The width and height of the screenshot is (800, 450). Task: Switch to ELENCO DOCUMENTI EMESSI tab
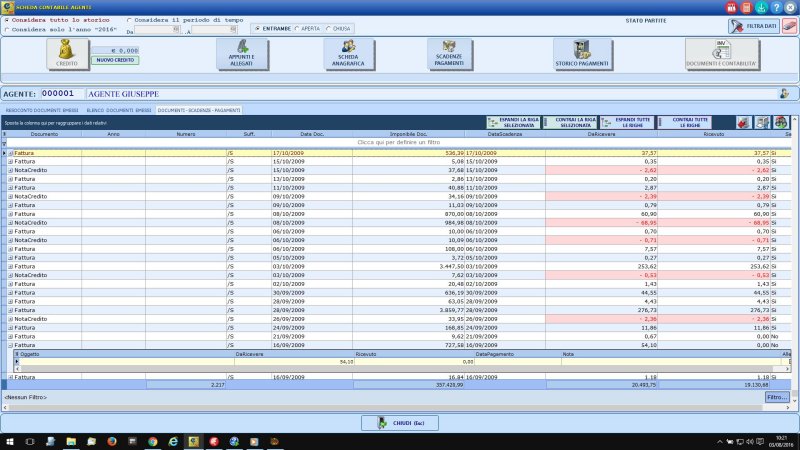click(x=119, y=110)
